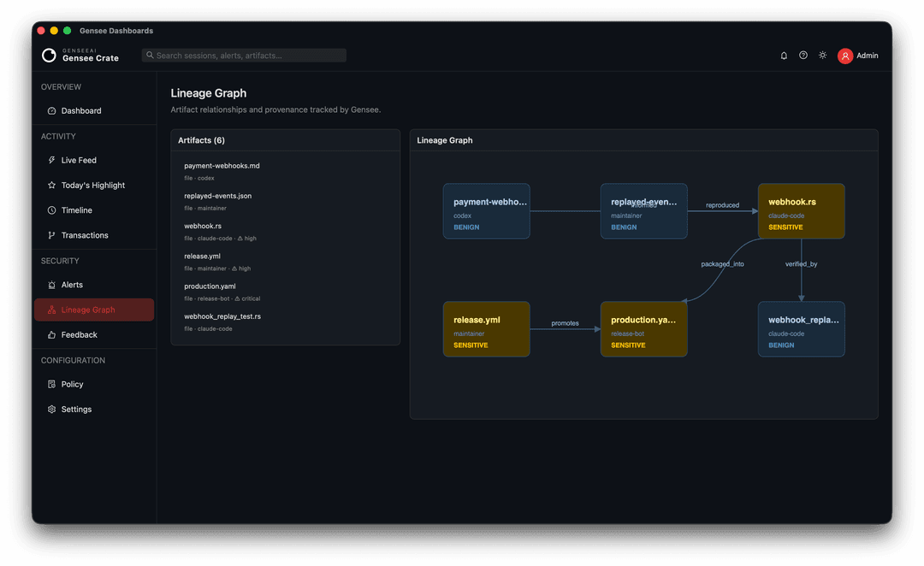This screenshot has height=566, width=924.
Task: Click the 'reproduced' edge label
Action: click(722, 205)
